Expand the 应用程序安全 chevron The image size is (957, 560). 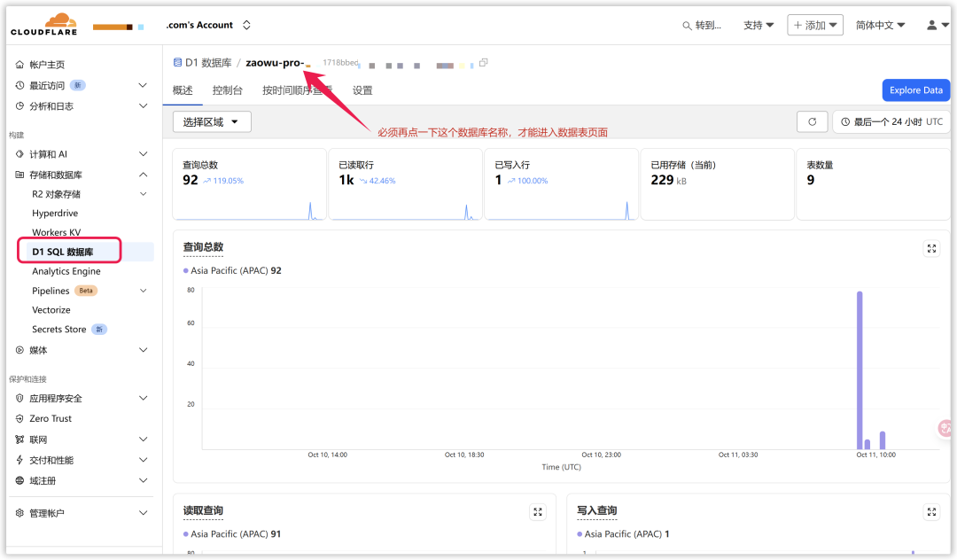143,399
